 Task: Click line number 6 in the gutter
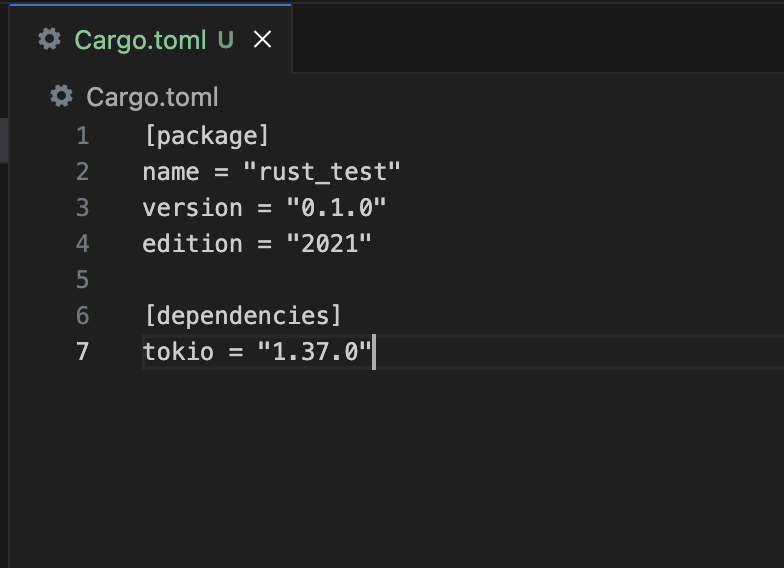click(82, 316)
